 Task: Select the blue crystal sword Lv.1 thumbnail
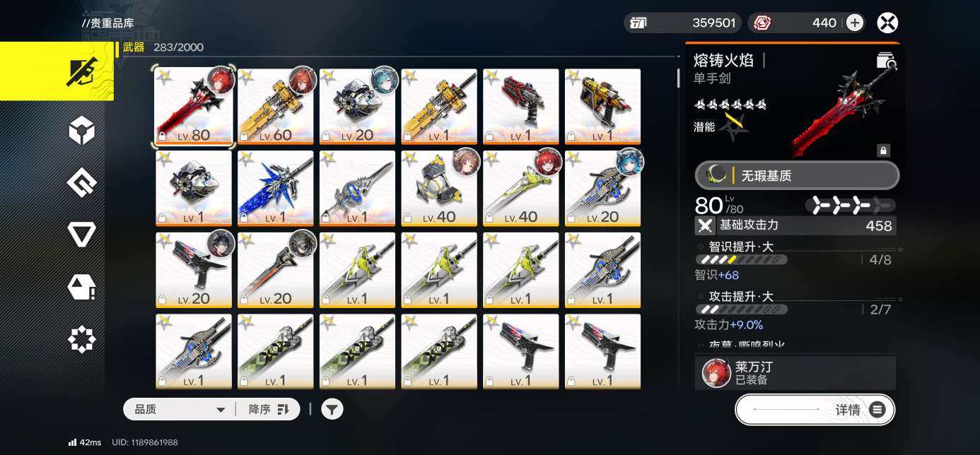[x=275, y=188]
